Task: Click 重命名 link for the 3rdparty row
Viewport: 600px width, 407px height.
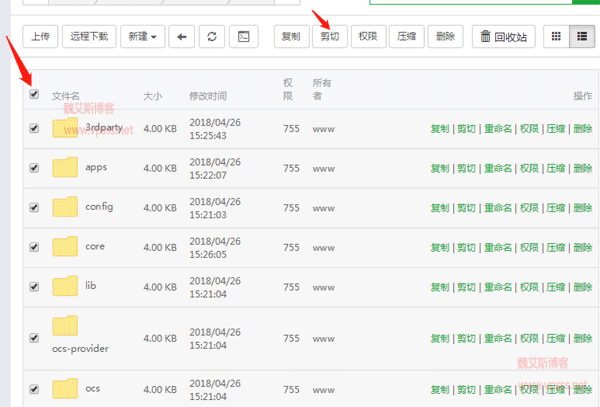Action: (498, 129)
